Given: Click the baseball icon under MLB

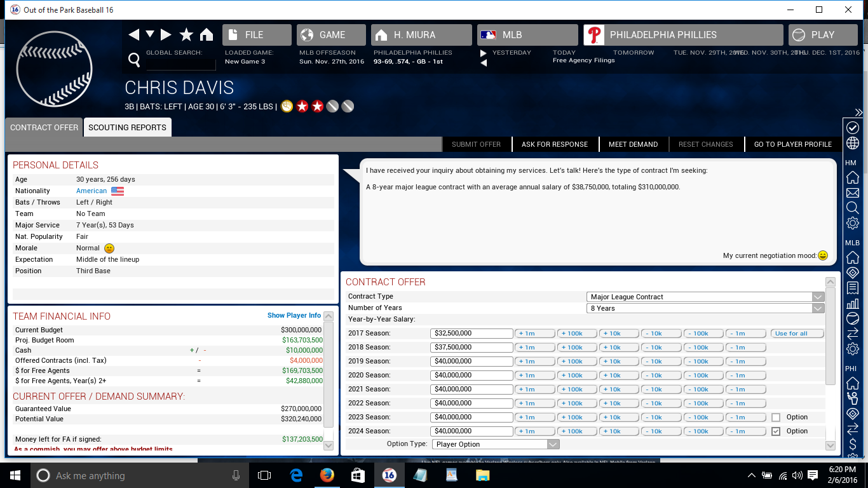Looking at the screenshot, I should 853,318.
